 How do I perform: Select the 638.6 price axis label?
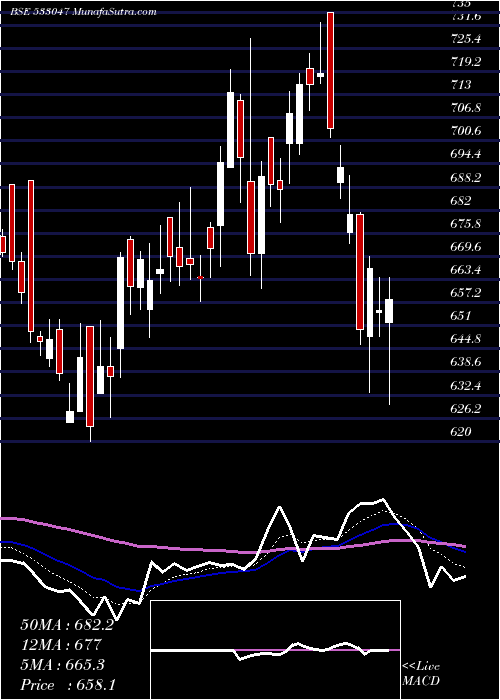pos(466,362)
